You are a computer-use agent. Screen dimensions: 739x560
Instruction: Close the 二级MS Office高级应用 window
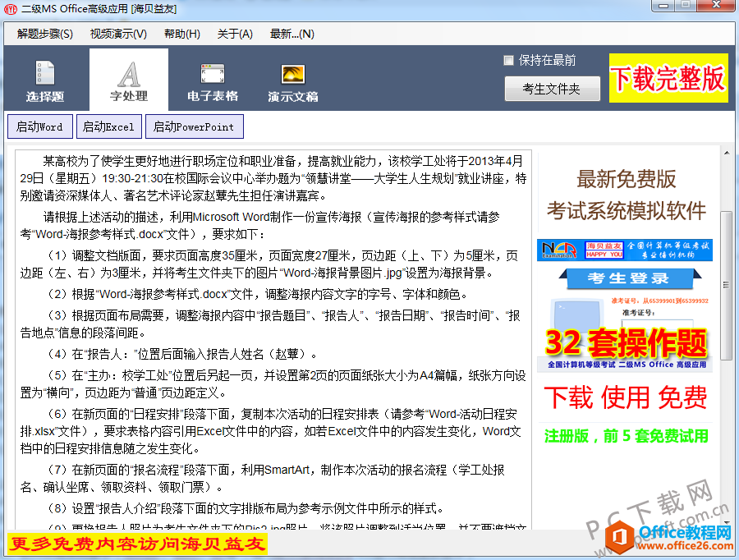point(716,5)
